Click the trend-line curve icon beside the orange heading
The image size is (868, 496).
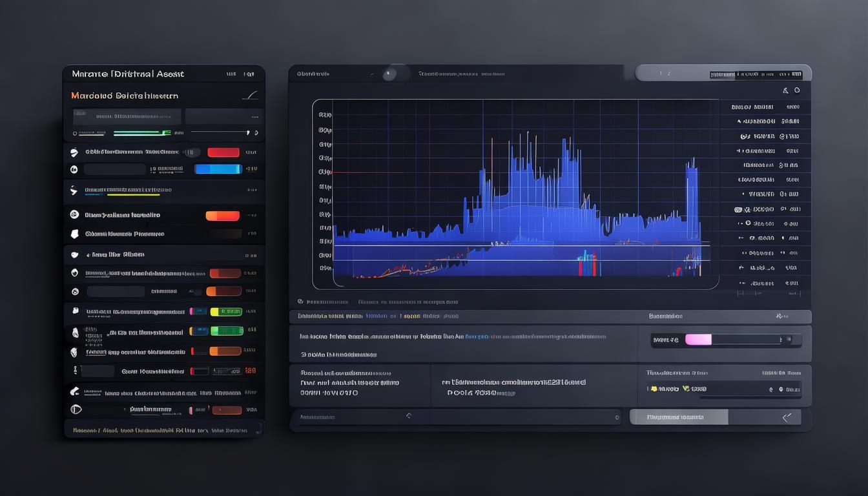pyautogui.click(x=250, y=96)
